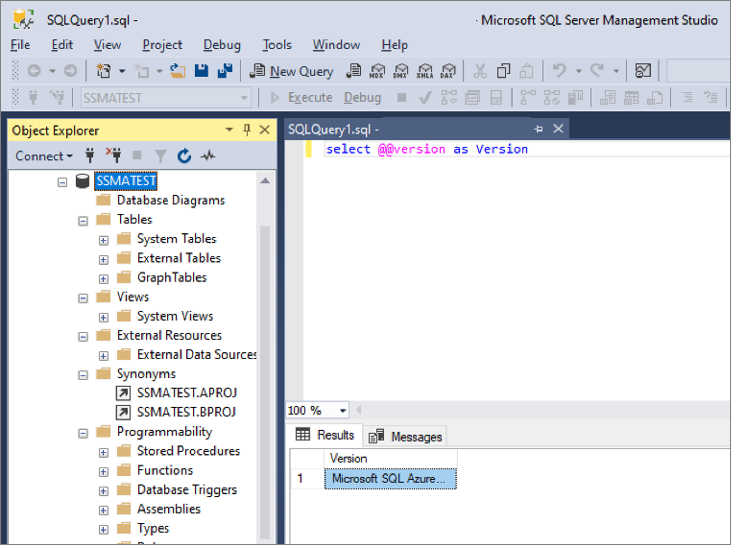Click the DAX query icon
This screenshot has height=545, width=731.
pos(448,71)
